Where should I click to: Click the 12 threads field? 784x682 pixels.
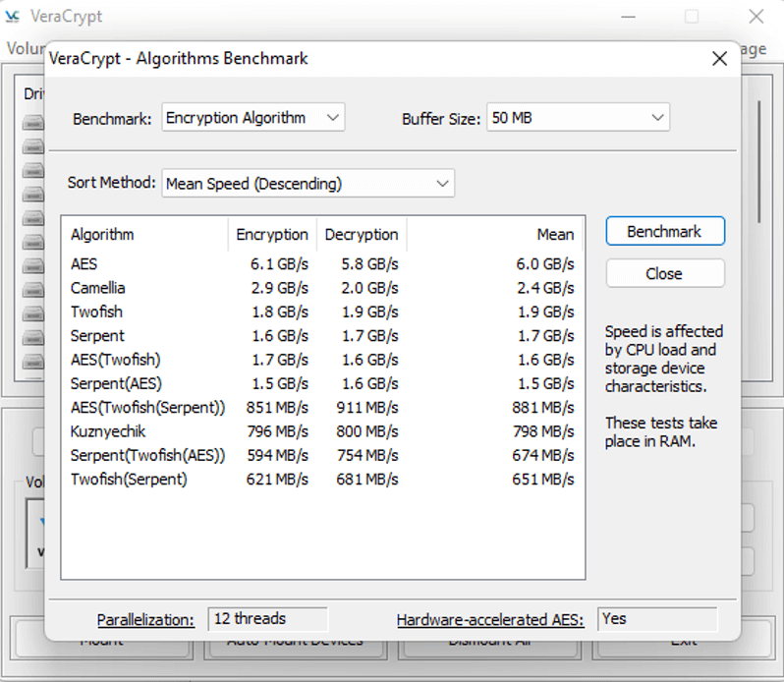pos(267,619)
